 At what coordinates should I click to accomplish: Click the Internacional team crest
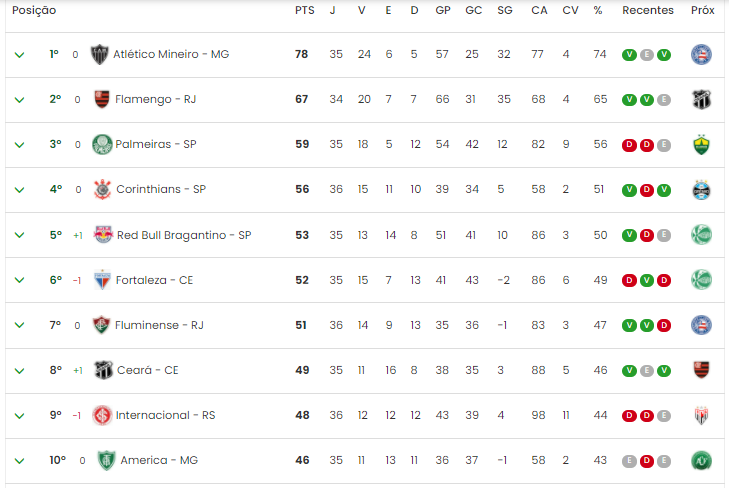click(102, 415)
